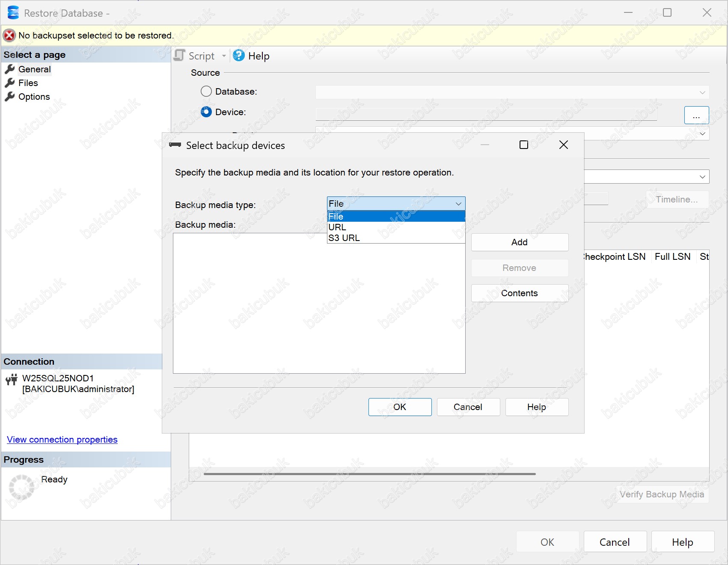Expand the Script dropdown arrow
Viewport: 728px width, 565px height.
tap(224, 56)
